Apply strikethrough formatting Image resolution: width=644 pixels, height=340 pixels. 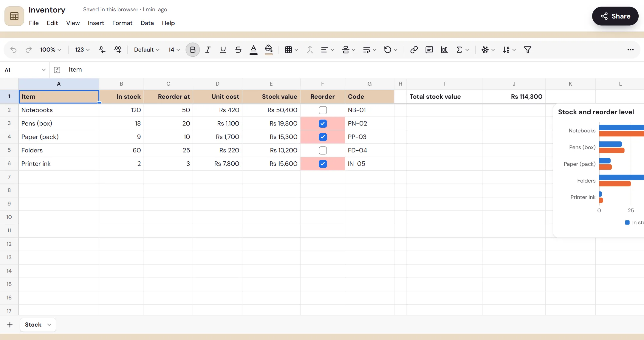[238, 50]
